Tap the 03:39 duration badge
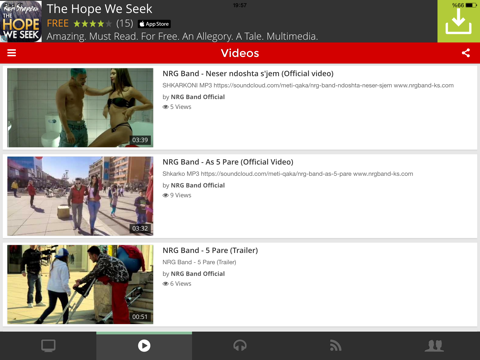Image resolution: width=480 pixels, height=360 pixels. pos(140,140)
